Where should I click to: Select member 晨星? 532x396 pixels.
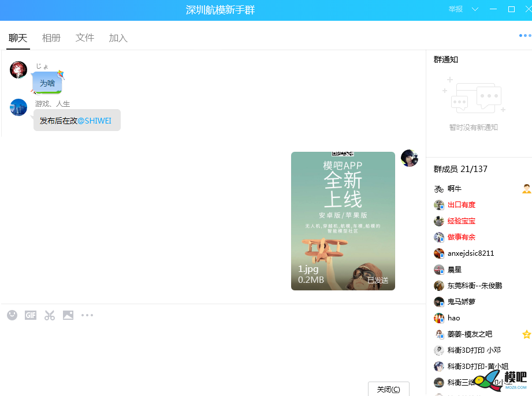[x=454, y=270]
